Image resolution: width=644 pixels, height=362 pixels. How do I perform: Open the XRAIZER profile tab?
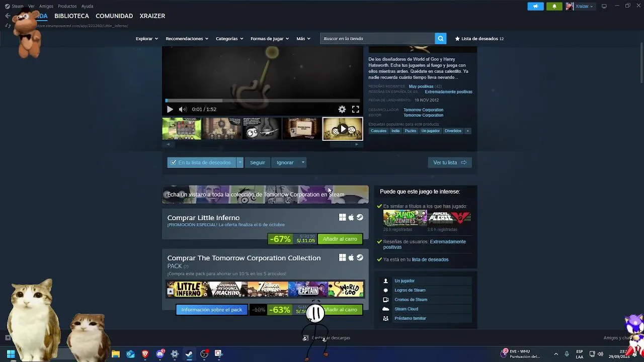click(152, 16)
